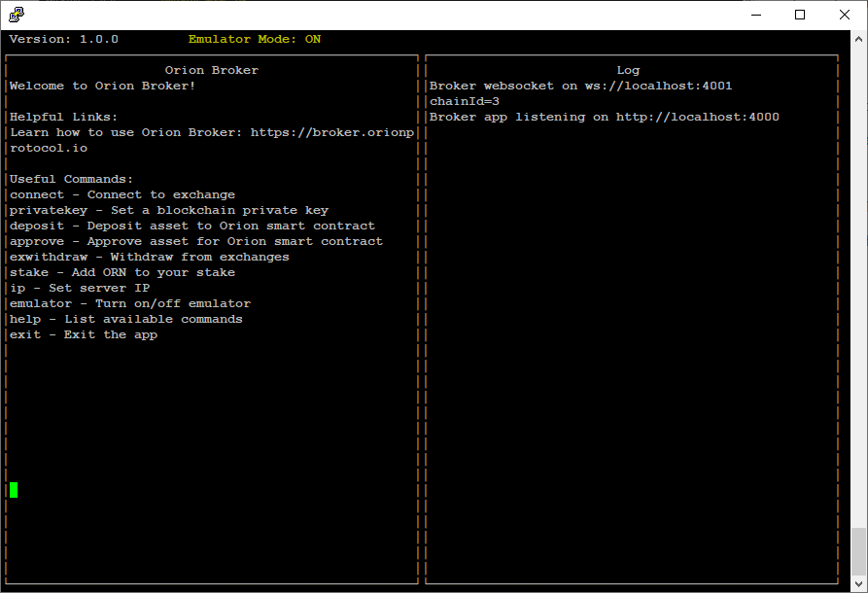
Task: Open the broker.orionprotocol.io link line
Action: (x=212, y=132)
